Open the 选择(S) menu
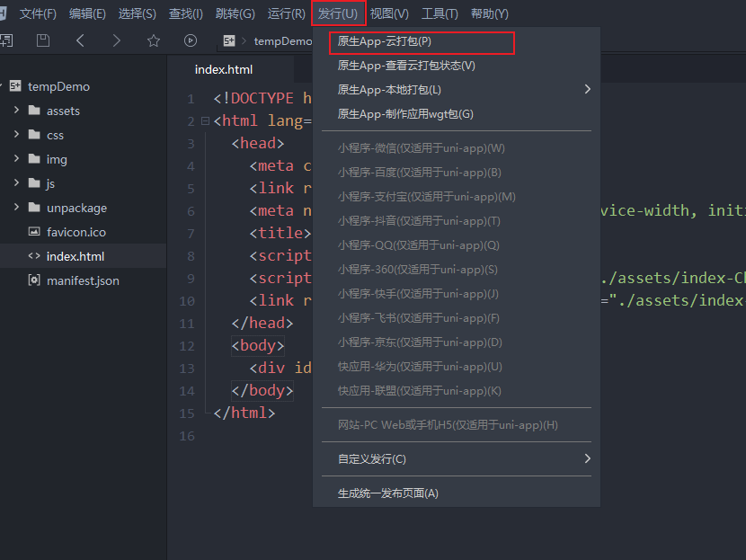746x560 pixels. [x=137, y=13]
